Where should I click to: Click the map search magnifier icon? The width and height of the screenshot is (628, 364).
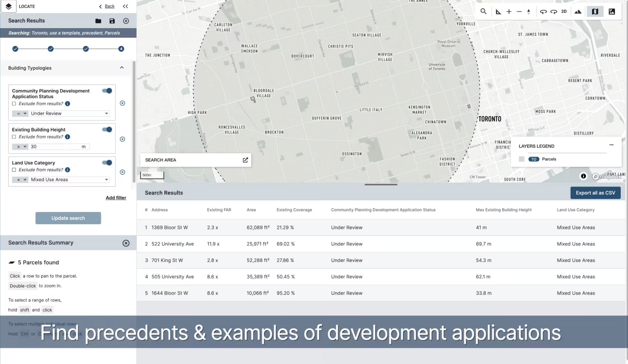click(483, 11)
